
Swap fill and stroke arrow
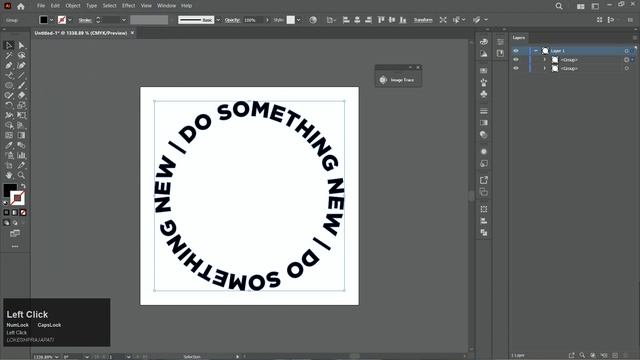(x=23, y=186)
